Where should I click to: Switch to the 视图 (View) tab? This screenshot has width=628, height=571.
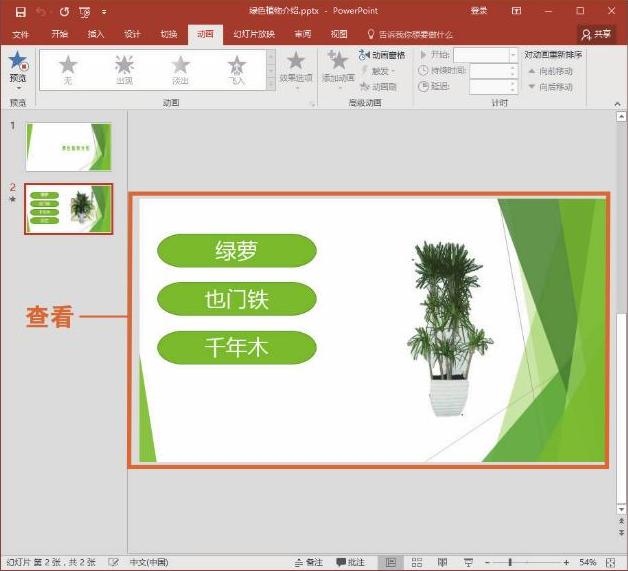click(339, 34)
